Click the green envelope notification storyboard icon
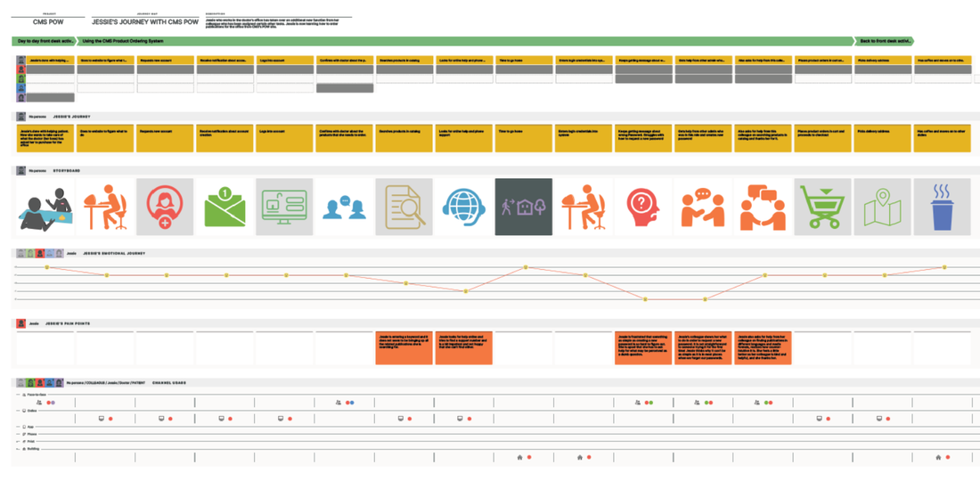This screenshot has height=481, width=980. (x=225, y=208)
